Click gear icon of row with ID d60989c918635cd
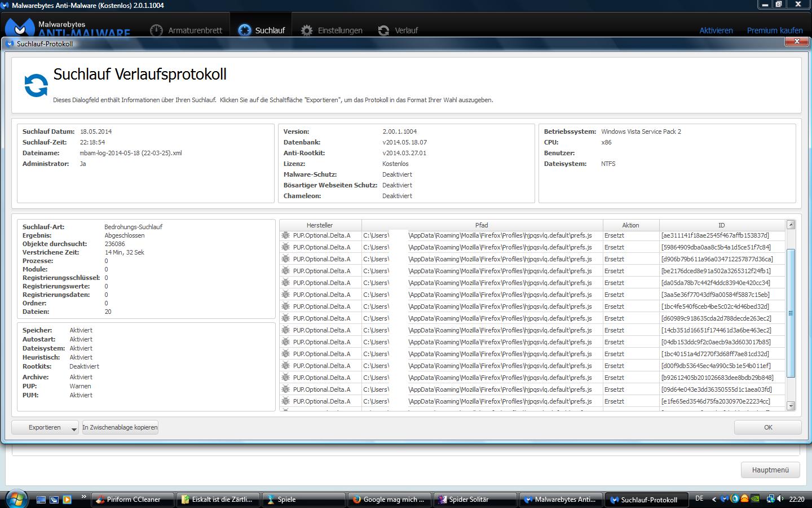Image resolution: width=812 pixels, height=508 pixels. (x=285, y=318)
